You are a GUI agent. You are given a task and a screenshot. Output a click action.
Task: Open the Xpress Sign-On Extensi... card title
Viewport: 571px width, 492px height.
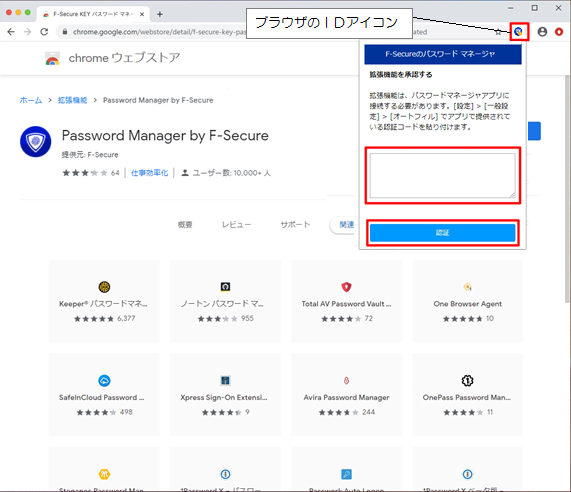pyautogui.click(x=224, y=397)
